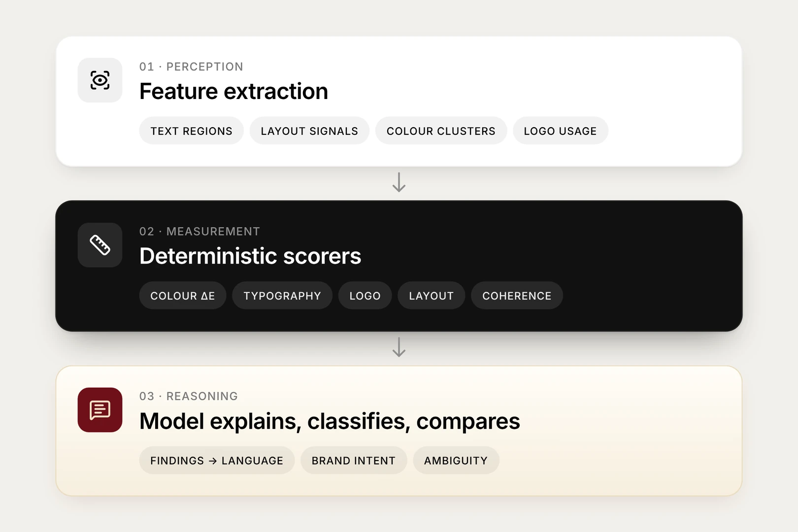The width and height of the screenshot is (798, 532).
Task: Select the TEXT REGIONS chip
Action: click(x=191, y=131)
